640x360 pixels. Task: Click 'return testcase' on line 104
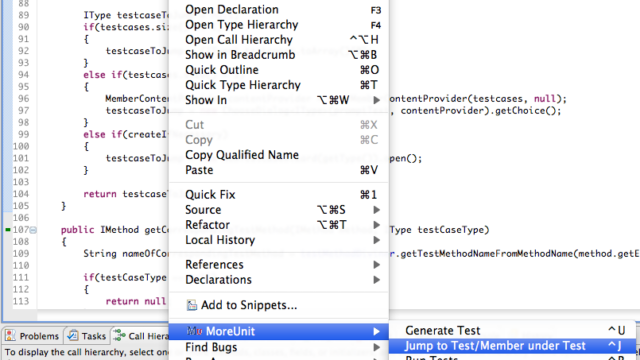tap(126, 194)
